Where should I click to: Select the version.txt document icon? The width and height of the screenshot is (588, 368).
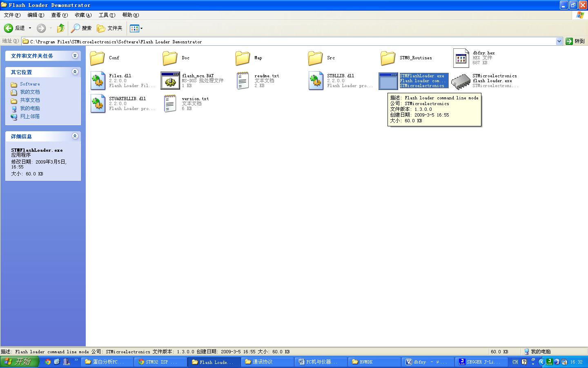170,103
